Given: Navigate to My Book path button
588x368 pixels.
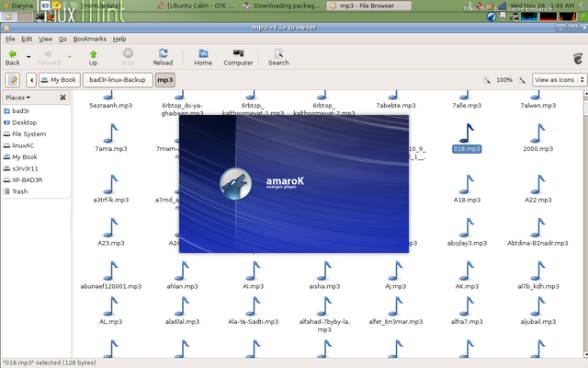Looking at the screenshot, I should pyautogui.click(x=59, y=80).
